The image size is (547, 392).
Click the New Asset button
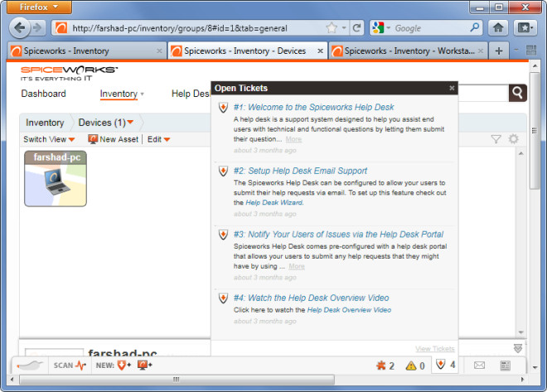[114, 139]
